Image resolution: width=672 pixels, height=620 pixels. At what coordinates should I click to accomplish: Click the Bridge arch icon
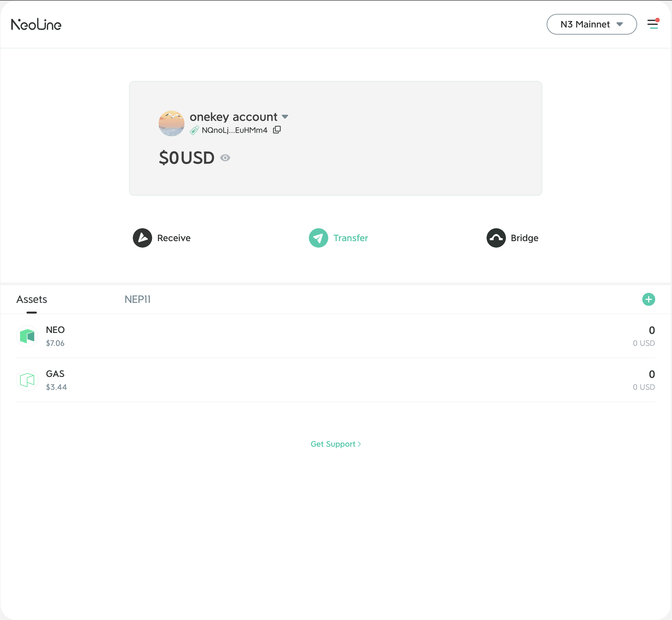click(496, 238)
